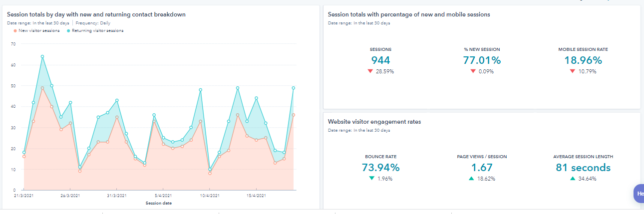Viewport: 644px width, 214px height.
Task: Click the red arrow under Mobile Session Rate
Action: coord(572,71)
